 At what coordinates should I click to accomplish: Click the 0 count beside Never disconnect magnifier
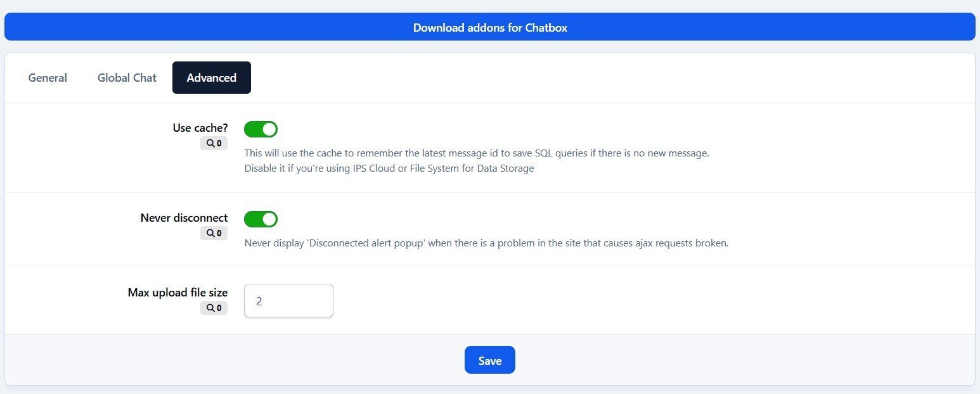(x=219, y=234)
